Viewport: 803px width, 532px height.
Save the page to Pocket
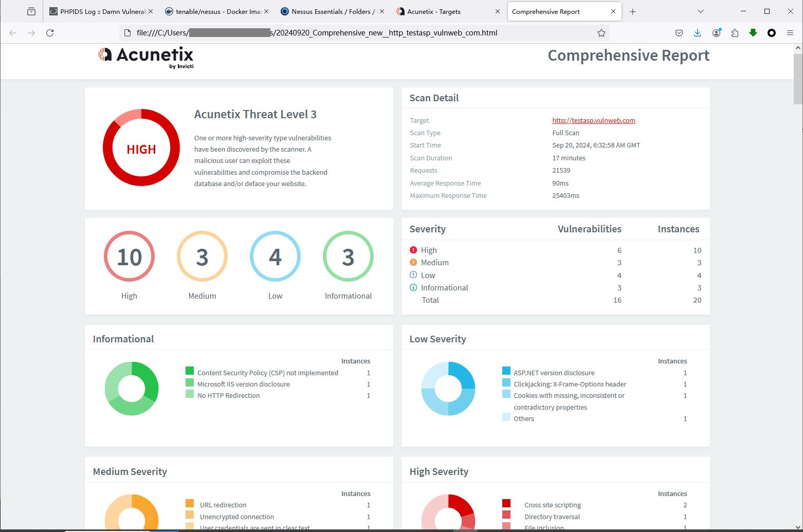coord(679,33)
